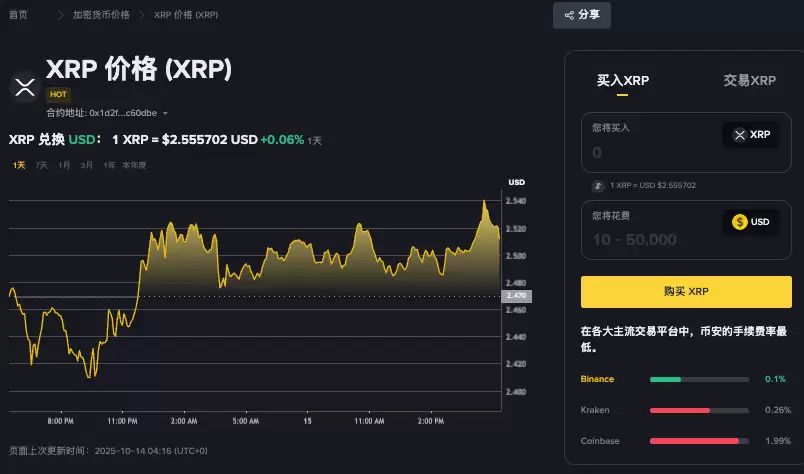Viewport: 804px width, 474px height.
Task: Click the 2:00 PM axis label
Action: coord(431,421)
